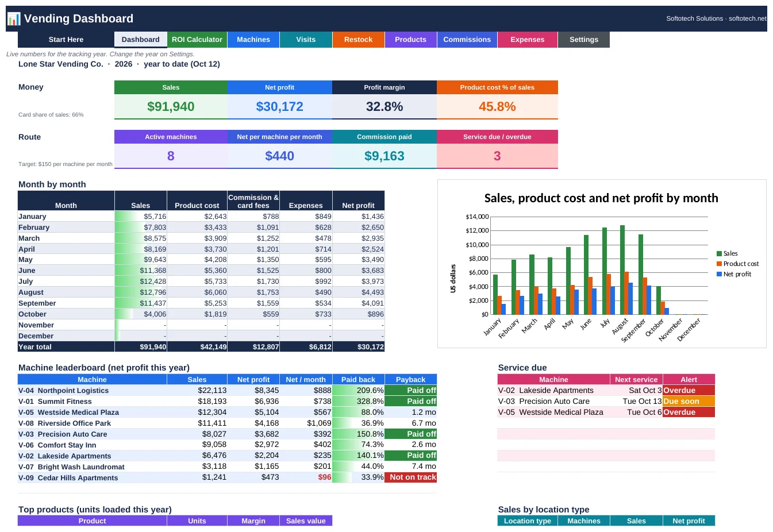Screen dimensions: 773x532
Task: Open the Restock tab
Action: 359,40
